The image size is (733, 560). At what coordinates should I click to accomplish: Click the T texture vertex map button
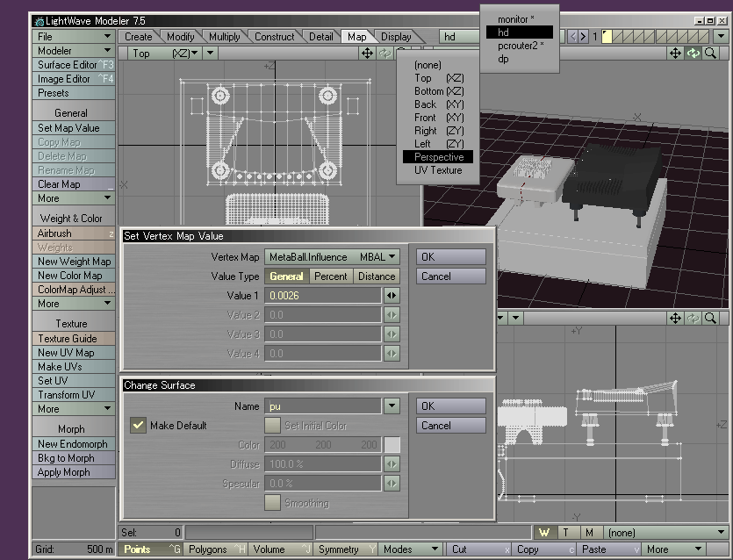click(x=566, y=532)
